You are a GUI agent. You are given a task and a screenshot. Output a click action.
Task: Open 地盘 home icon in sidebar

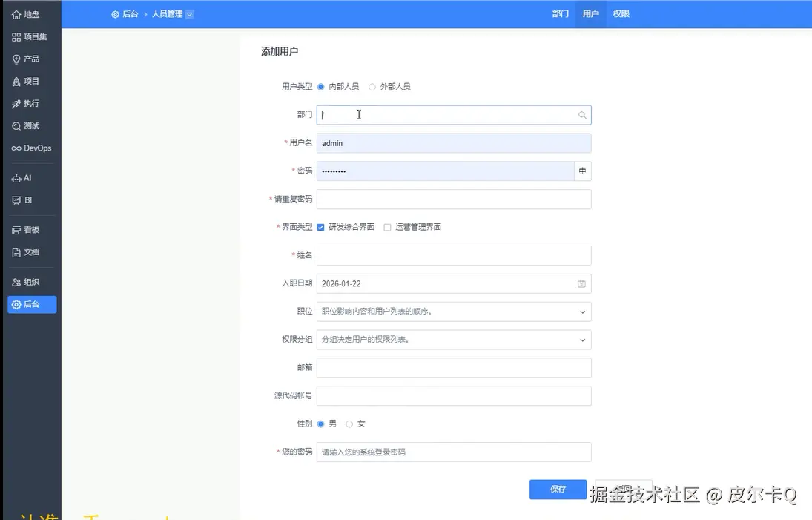coord(16,15)
